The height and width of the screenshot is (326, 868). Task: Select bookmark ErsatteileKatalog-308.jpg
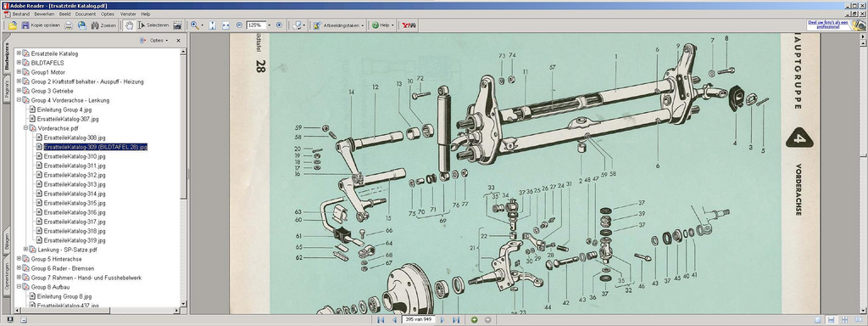coord(75,138)
